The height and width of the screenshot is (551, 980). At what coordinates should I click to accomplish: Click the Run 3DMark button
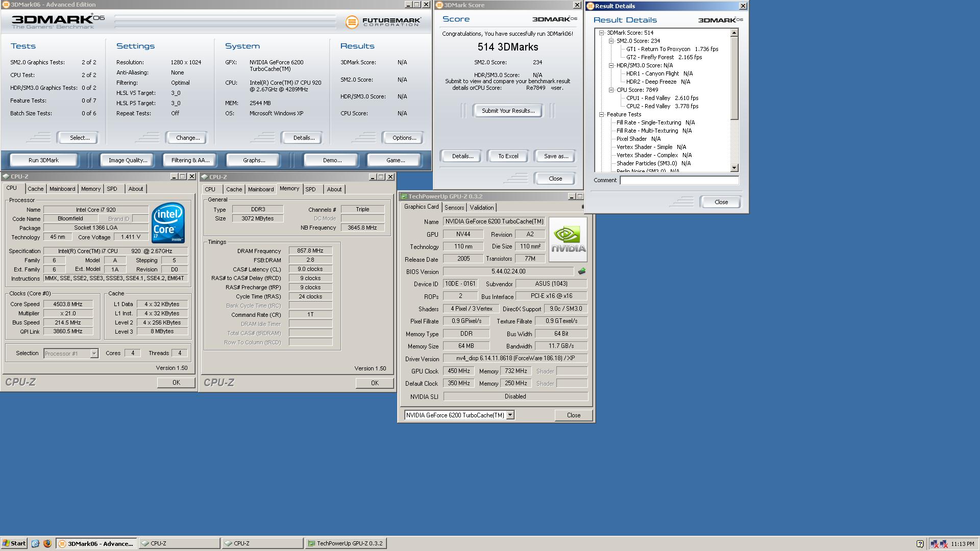[x=44, y=160]
